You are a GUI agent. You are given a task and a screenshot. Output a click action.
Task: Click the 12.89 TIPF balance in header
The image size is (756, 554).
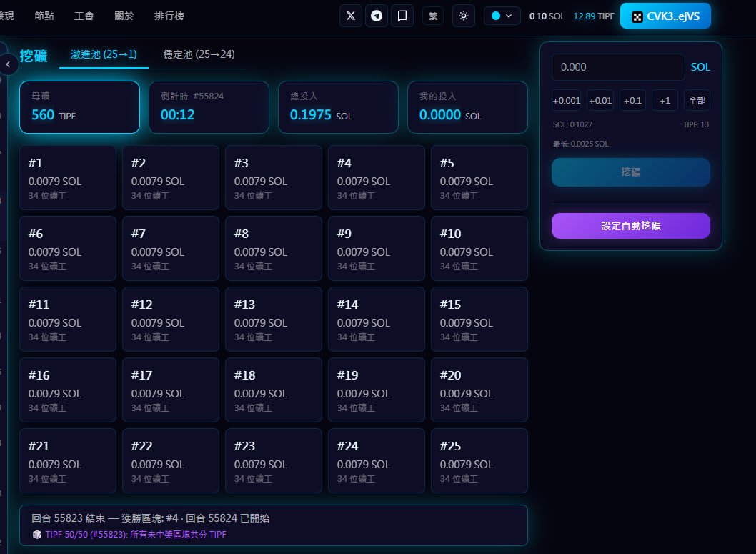coord(594,16)
